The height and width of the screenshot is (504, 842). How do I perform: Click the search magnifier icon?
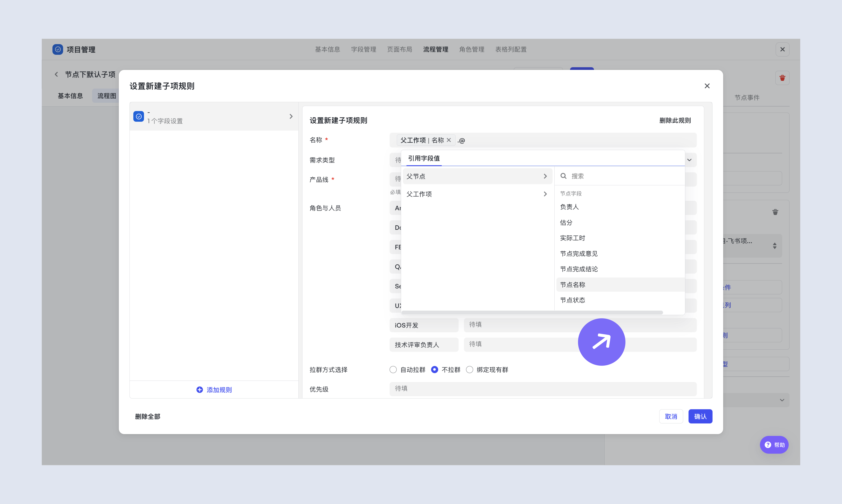point(563,176)
